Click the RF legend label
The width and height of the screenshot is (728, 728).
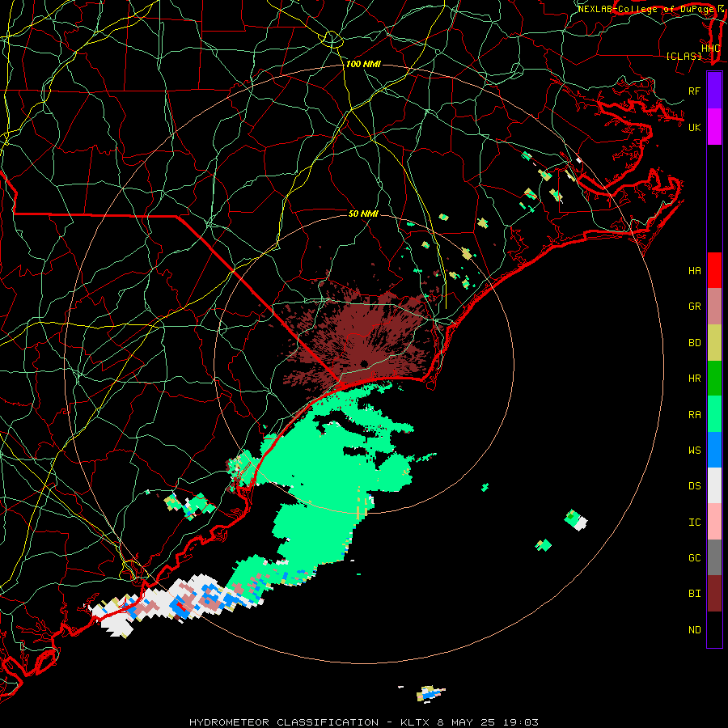[x=694, y=91]
